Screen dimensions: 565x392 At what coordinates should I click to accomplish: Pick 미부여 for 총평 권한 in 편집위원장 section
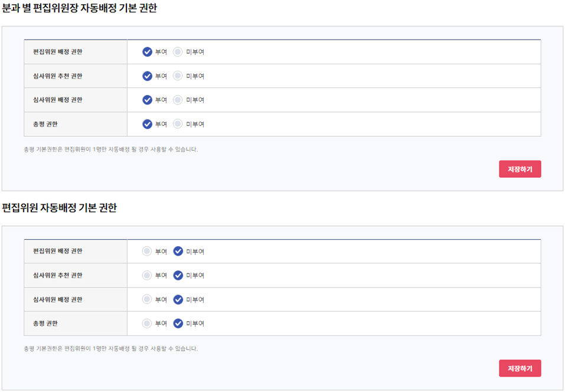click(178, 124)
